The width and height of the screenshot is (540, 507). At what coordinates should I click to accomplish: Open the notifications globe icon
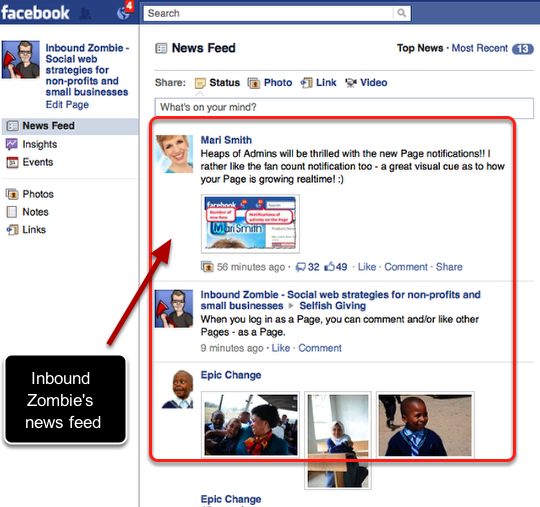point(123,13)
